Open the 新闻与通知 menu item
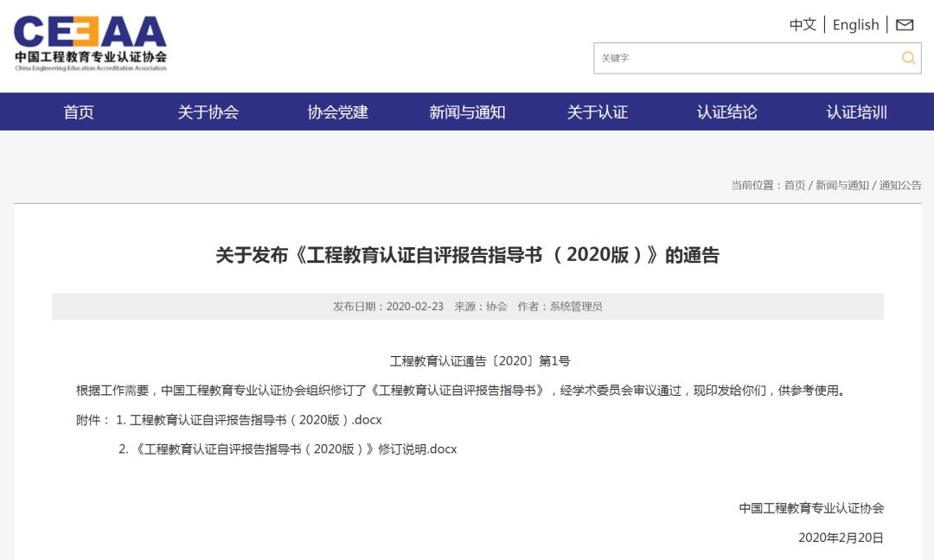Viewport: 934px width, 560px height. [467, 111]
